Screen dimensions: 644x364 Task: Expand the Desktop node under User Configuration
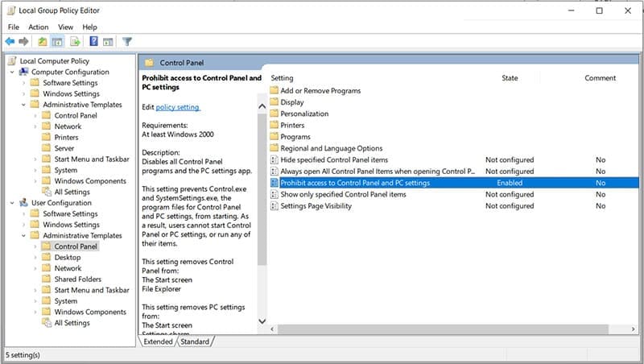pyautogui.click(x=35, y=258)
